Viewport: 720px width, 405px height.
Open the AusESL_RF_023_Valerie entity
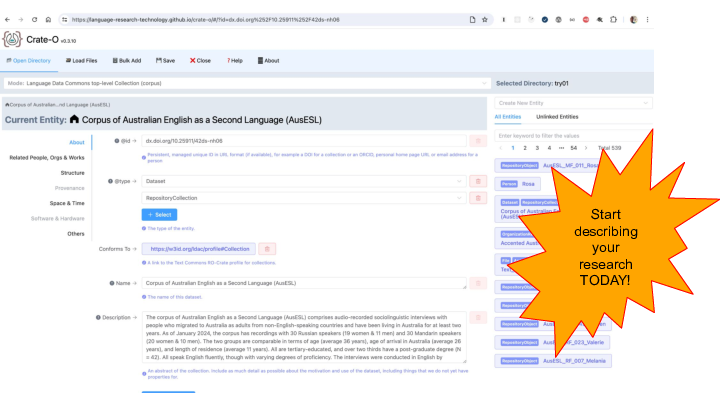[553, 343]
